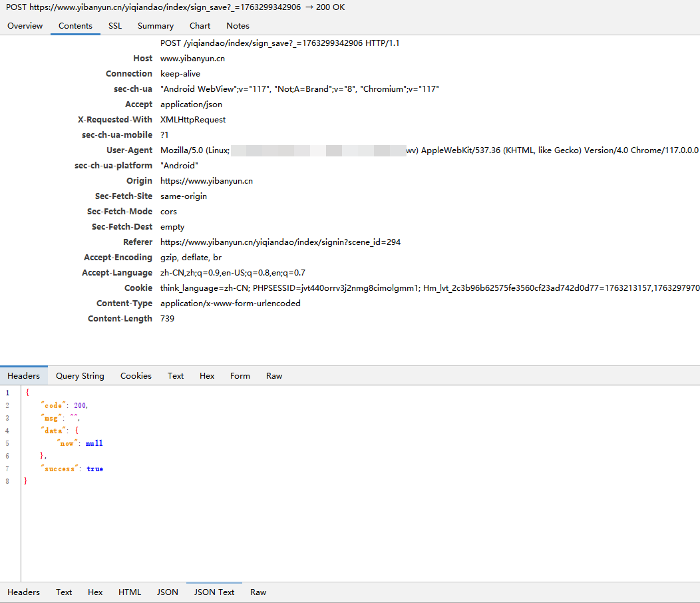This screenshot has width=700, height=603.
Task: Open the request Raw tab after Form
Action: coord(274,376)
